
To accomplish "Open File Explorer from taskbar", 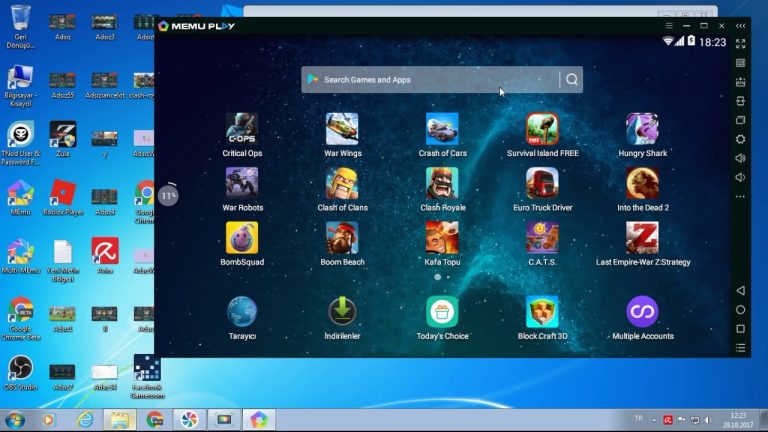I will 120,420.
